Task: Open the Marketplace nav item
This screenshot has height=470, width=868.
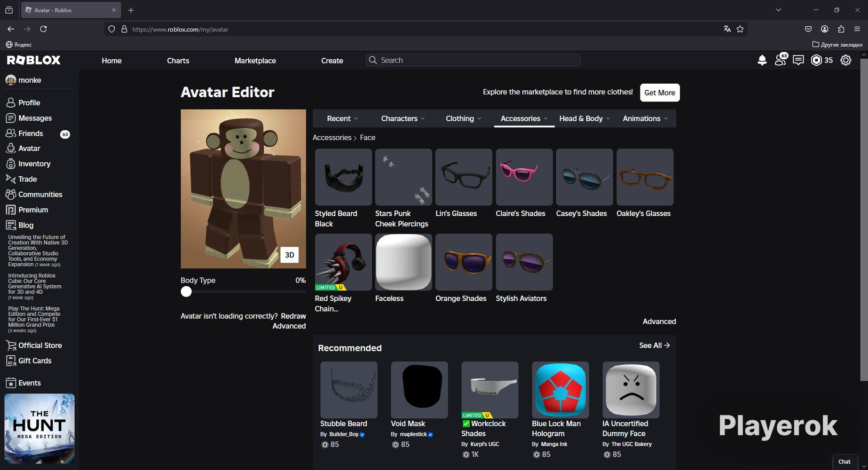Action: 255,61
